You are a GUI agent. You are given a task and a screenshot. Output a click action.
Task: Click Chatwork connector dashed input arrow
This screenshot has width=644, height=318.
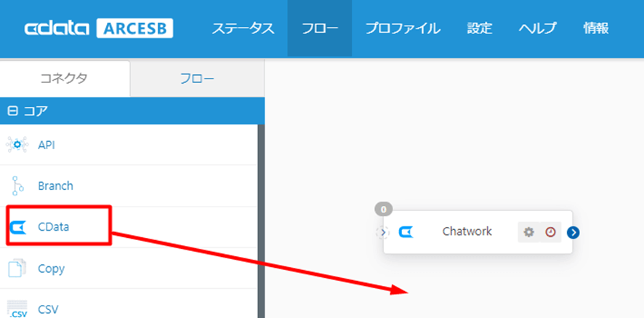pyautogui.click(x=383, y=233)
